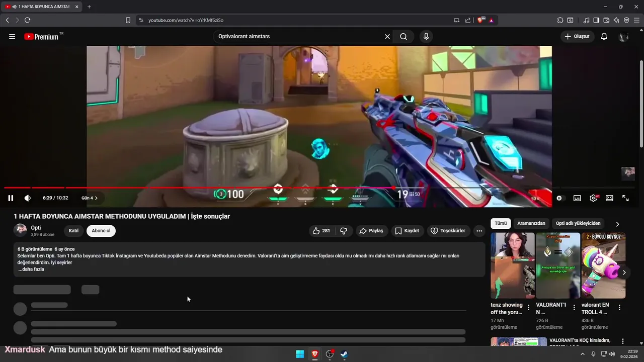Go back in browser history
This screenshot has height=362, width=644.
8,20
